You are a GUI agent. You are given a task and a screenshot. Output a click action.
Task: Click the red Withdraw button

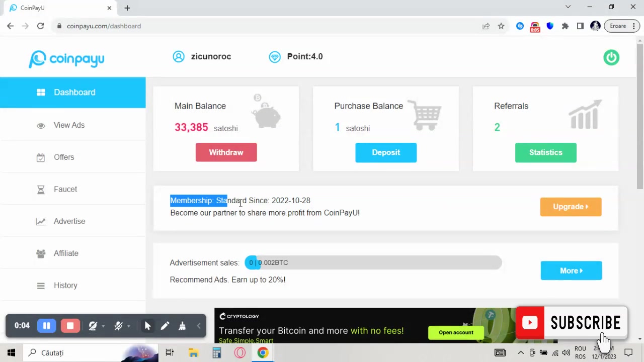[226, 152]
